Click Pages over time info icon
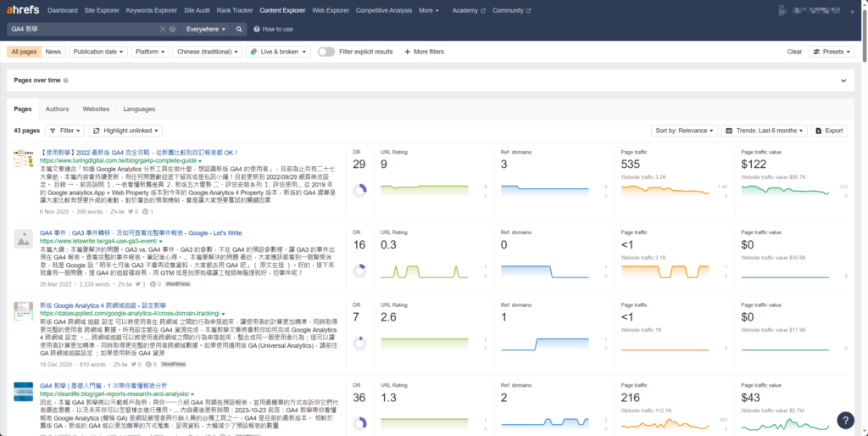This screenshot has height=436, width=868. (x=66, y=81)
